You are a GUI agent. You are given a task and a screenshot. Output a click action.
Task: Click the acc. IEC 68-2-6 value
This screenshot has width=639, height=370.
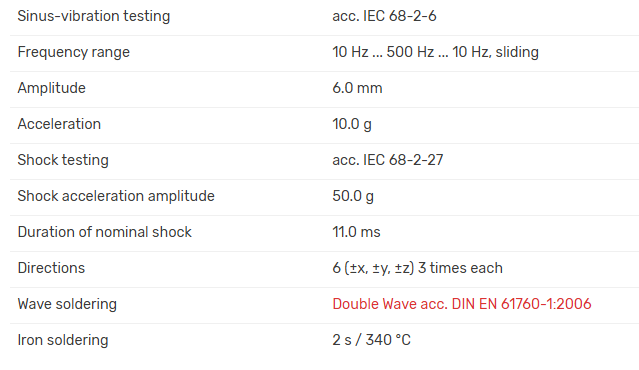384,16
